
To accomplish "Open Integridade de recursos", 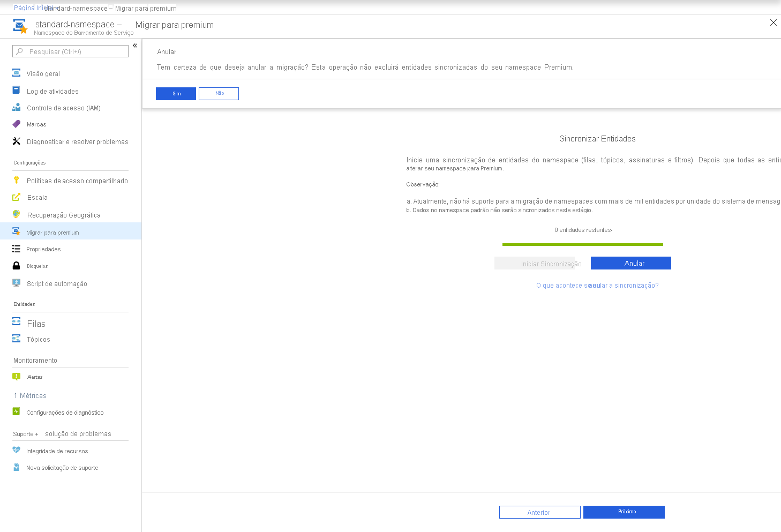I will pyautogui.click(x=57, y=451).
